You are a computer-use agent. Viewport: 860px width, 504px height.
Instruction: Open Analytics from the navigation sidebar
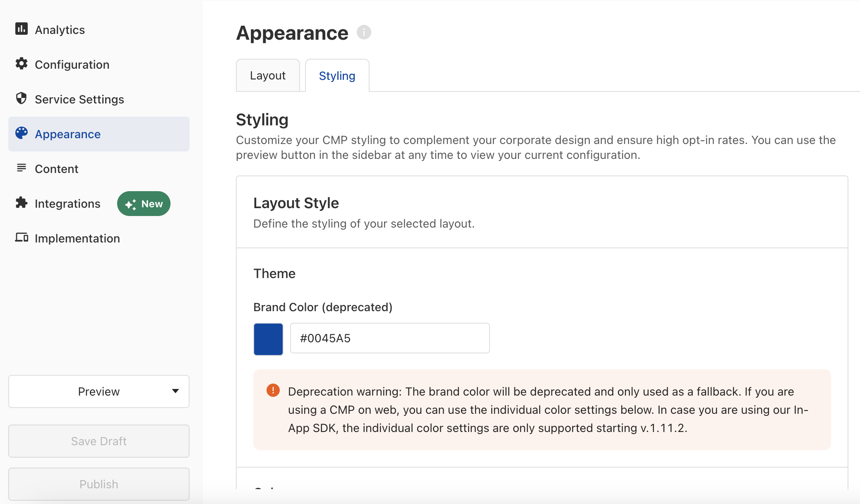(x=60, y=29)
